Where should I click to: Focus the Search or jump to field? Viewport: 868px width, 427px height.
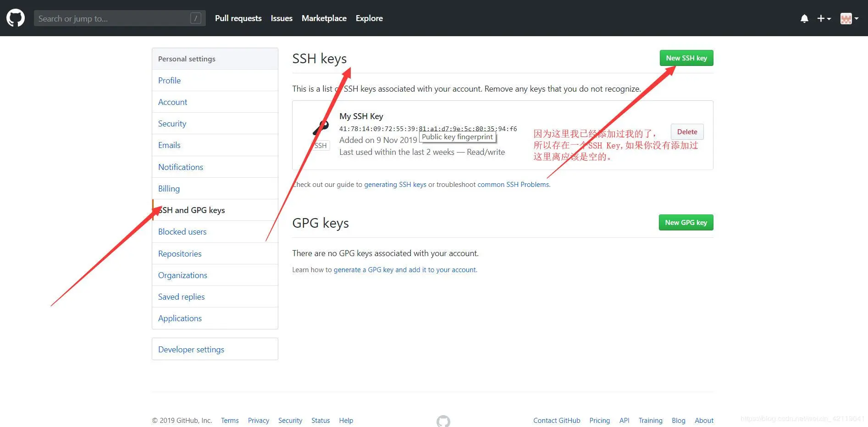coord(120,18)
